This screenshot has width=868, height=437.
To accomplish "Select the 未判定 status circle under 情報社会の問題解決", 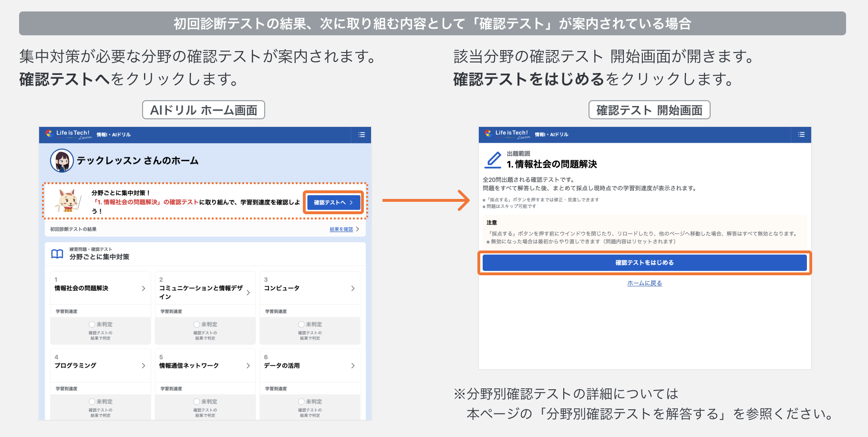I will (x=92, y=324).
